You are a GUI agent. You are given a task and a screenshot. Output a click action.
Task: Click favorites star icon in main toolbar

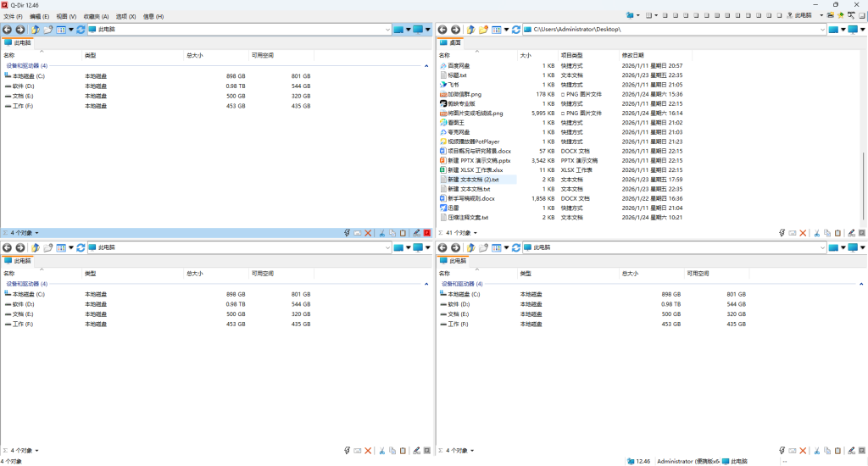841,15
